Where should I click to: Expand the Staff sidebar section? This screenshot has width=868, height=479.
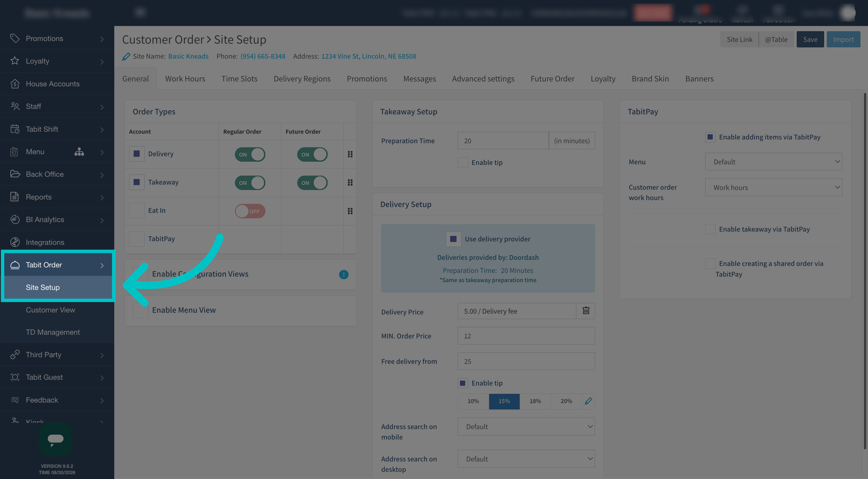click(57, 106)
